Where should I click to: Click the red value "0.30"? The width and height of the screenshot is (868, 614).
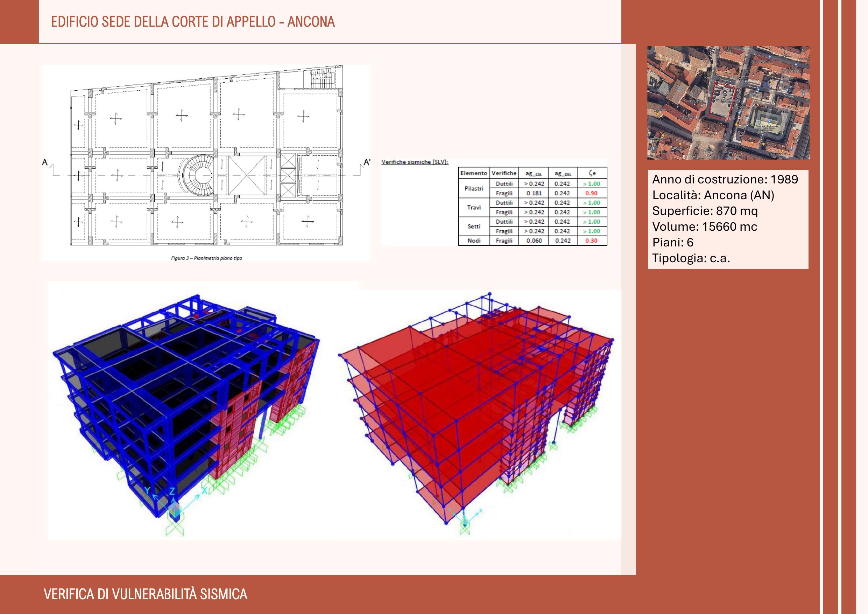591,240
